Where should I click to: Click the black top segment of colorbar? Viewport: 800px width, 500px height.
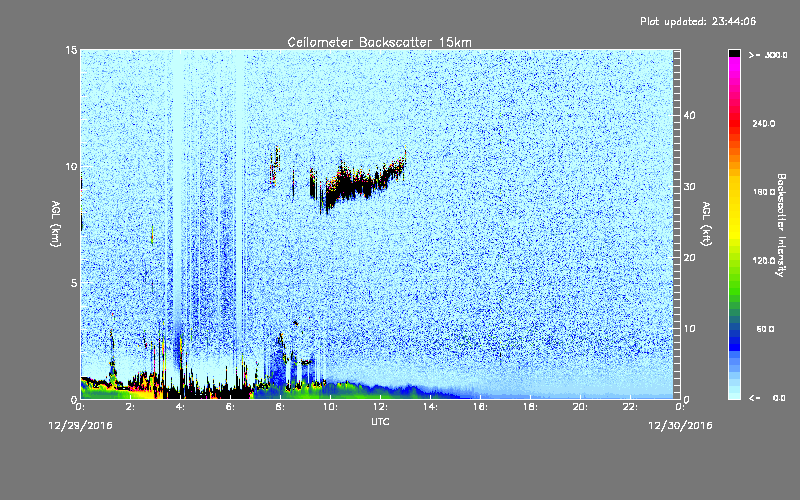[x=734, y=53]
